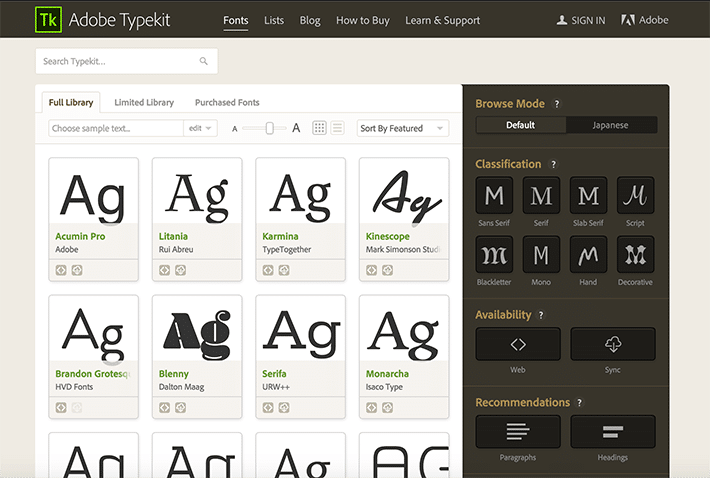Switch to list view icon
Image resolution: width=710 pixels, height=478 pixels.
(x=337, y=128)
